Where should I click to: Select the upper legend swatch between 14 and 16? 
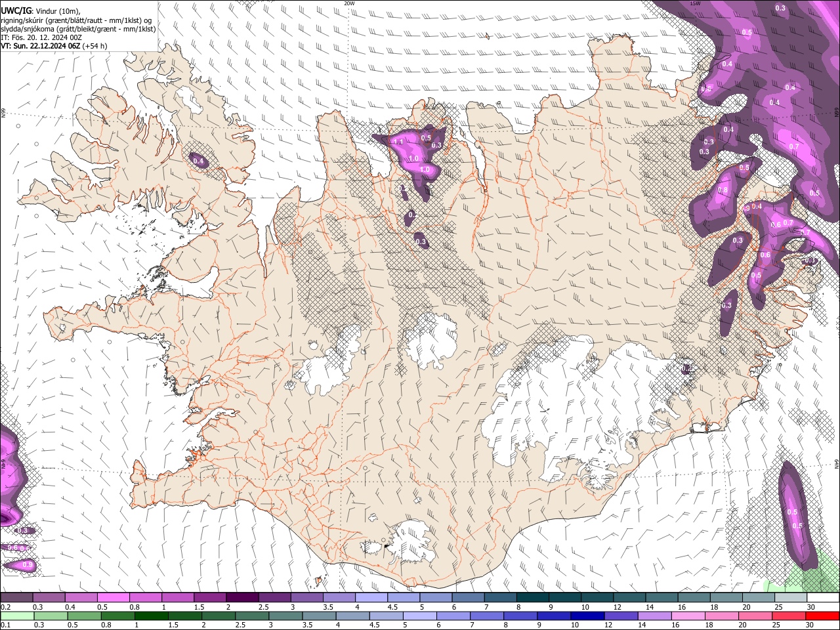pos(661,597)
